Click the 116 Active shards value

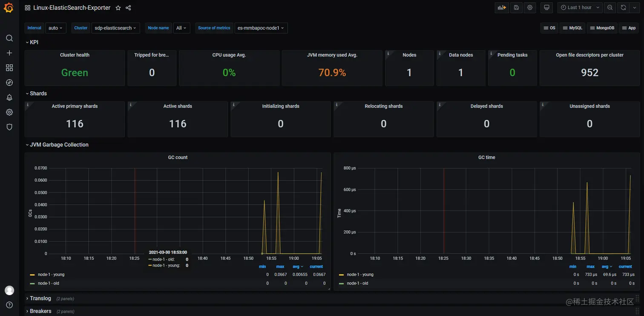(x=178, y=124)
